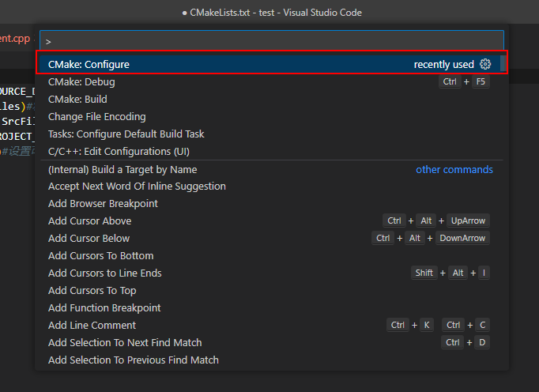Screen dimensions: 539x392
Task: Choose Change File Encoding command
Action: click(x=99, y=116)
